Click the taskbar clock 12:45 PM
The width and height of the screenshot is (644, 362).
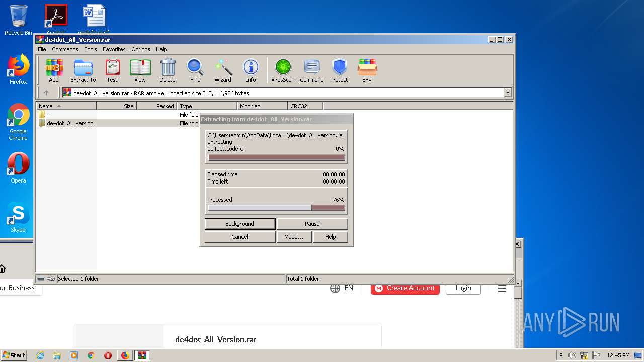pos(618,355)
